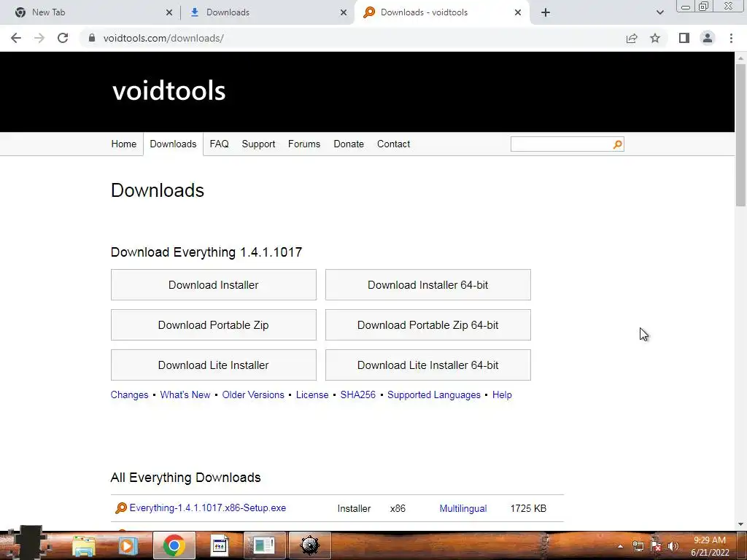This screenshot has width=747, height=560.
Task: Expand the tab search chevron
Action: click(x=659, y=12)
